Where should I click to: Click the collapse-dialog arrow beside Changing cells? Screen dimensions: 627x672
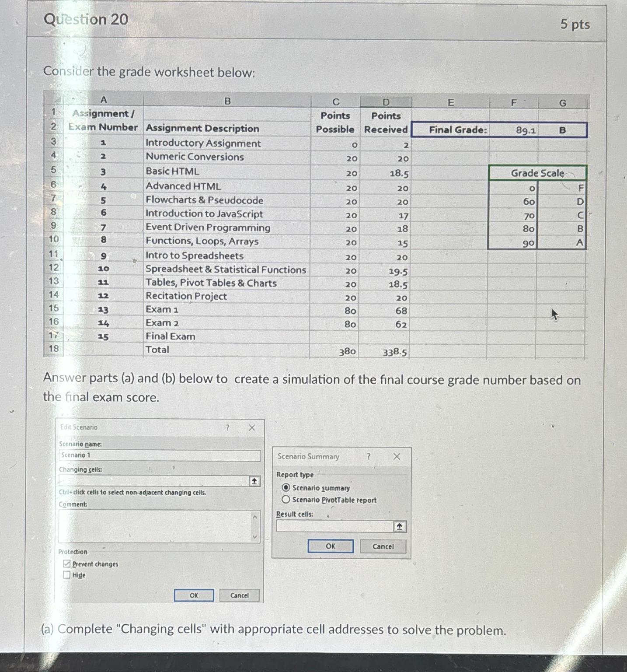[x=254, y=481]
